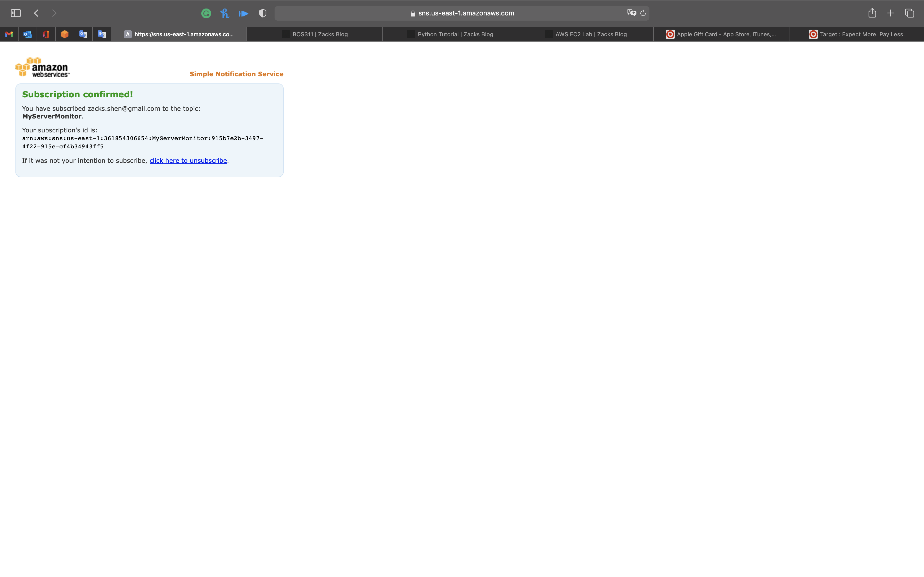Show the tab overview
This screenshot has width=924, height=577.
pyautogui.click(x=910, y=13)
